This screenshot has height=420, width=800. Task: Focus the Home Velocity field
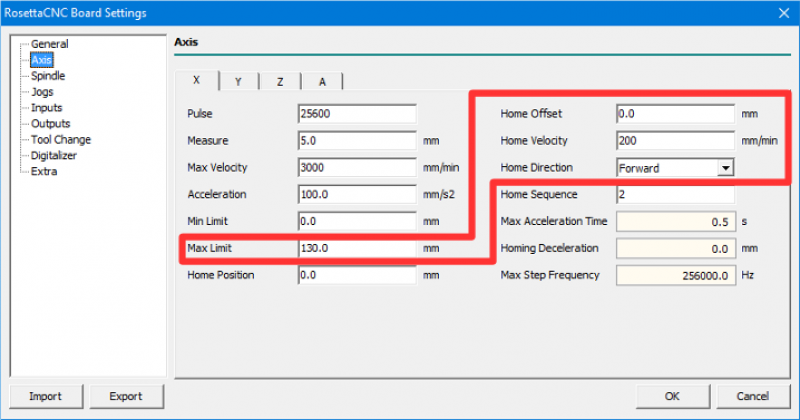coord(675,141)
